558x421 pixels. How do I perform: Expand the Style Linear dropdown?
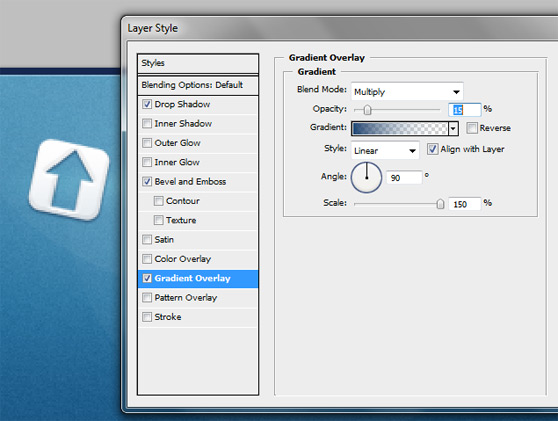click(x=385, y=151)
